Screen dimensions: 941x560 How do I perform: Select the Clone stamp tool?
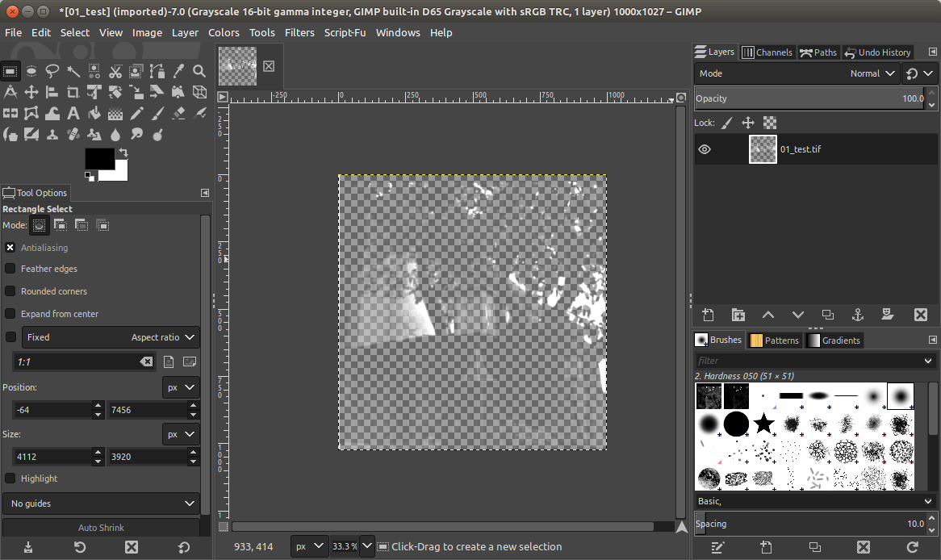(x=52, y=135)
